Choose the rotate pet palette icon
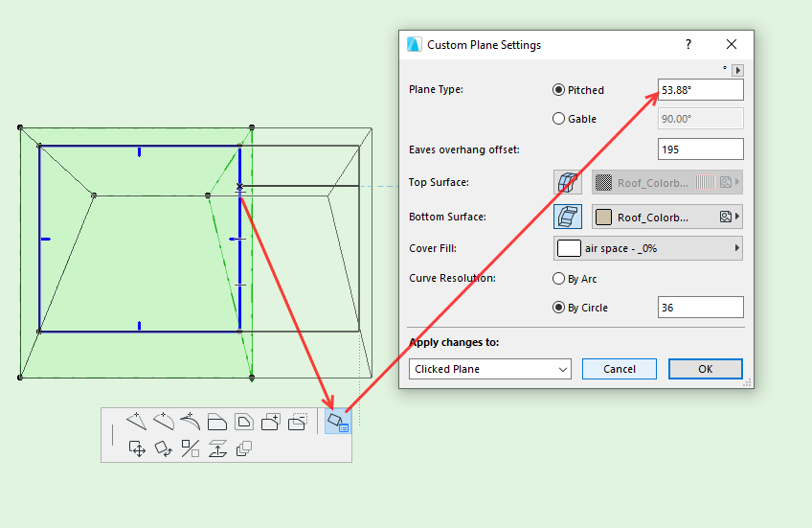The width and height of the screenshot is (812, 528). coord(164,448)
